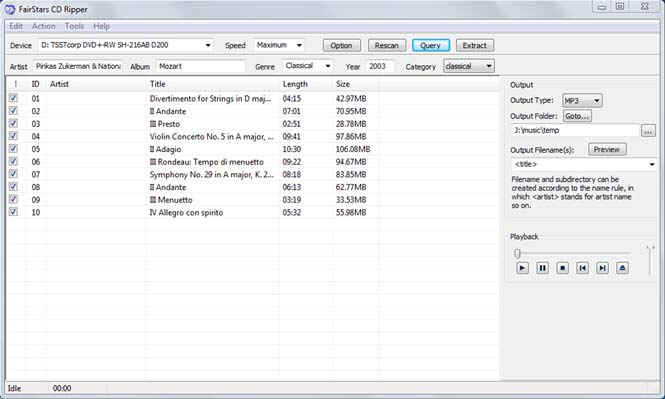Screen dimensions: 665x399
Task: Select track title IV Allegro con spirito
Action: (x=186, y=212)
